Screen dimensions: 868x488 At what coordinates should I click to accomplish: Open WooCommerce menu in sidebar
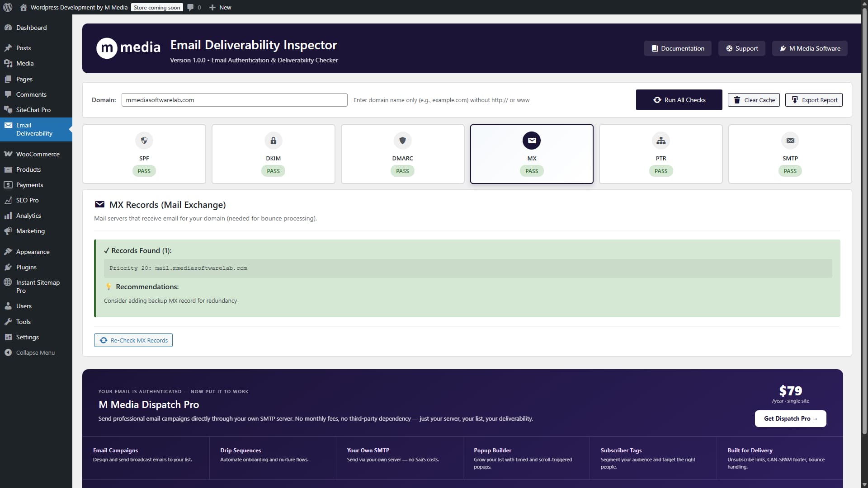[38, 154]
